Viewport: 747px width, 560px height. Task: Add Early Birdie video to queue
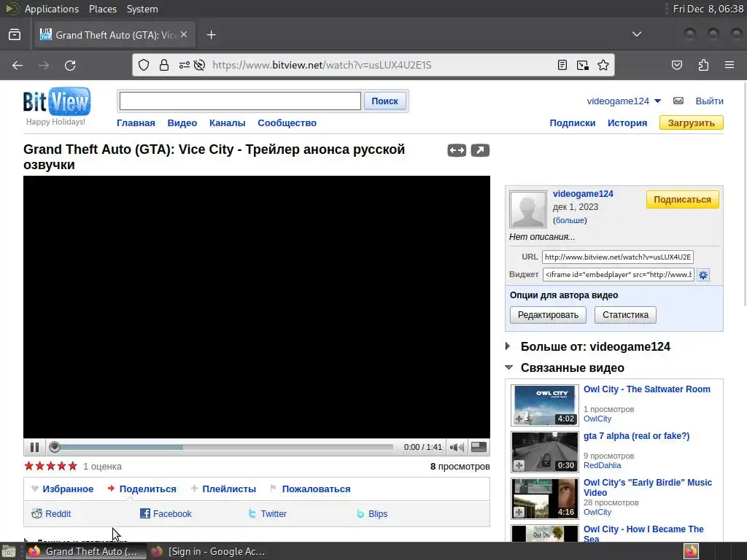coord(519,512)
